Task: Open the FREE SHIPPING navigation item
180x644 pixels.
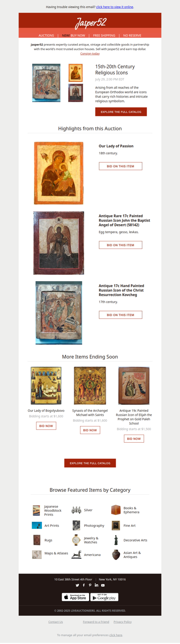Action: point(104,35)
